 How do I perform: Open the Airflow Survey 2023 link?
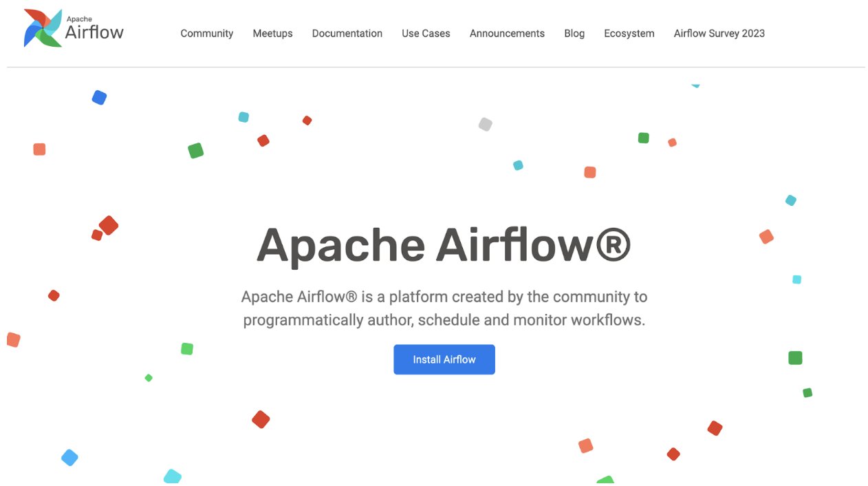(x=719, y=33)
